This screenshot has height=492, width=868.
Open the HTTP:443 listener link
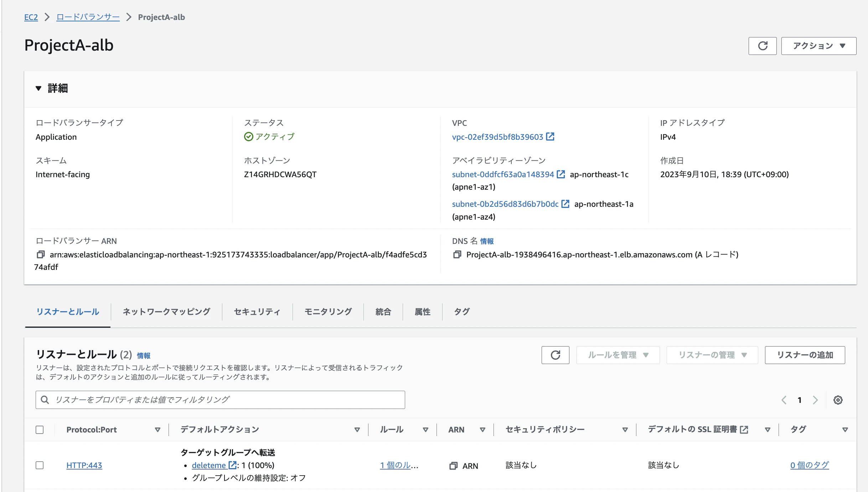(x=84, y=465)
